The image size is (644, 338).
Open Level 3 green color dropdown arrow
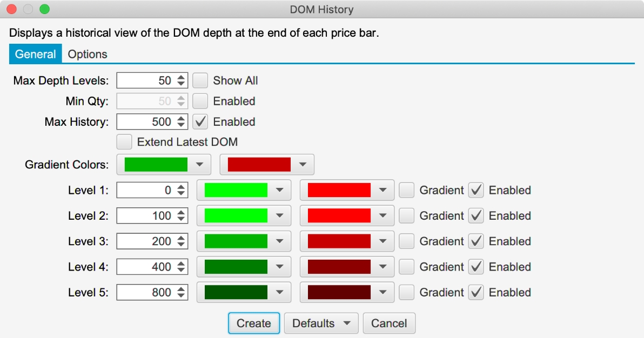280,241
